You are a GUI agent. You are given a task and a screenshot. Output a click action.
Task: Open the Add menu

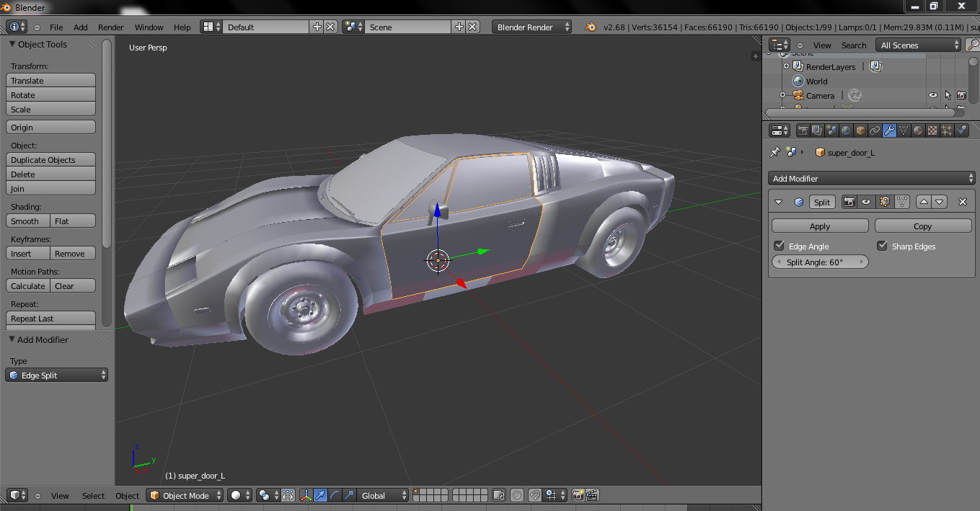click(x=81, y=27)
